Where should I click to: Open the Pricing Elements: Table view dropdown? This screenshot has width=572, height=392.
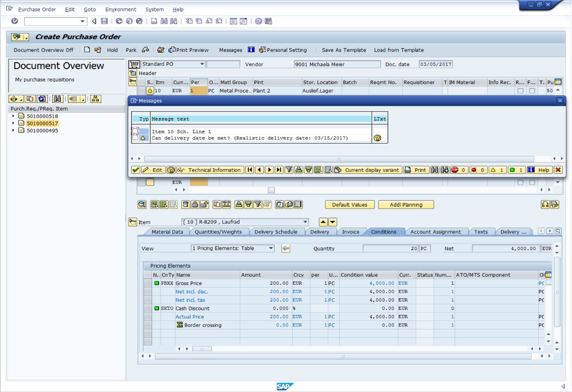pos(271,249)
